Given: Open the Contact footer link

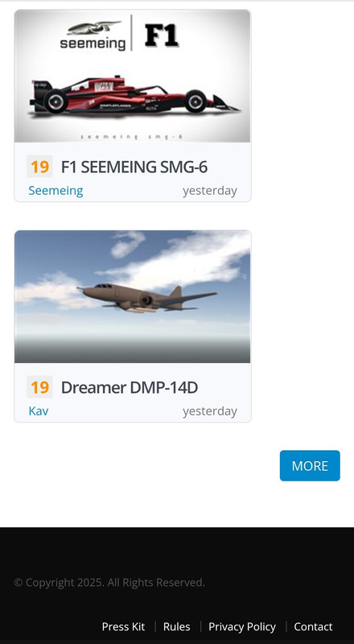Looking at the screenshot, I should (313, 626).
